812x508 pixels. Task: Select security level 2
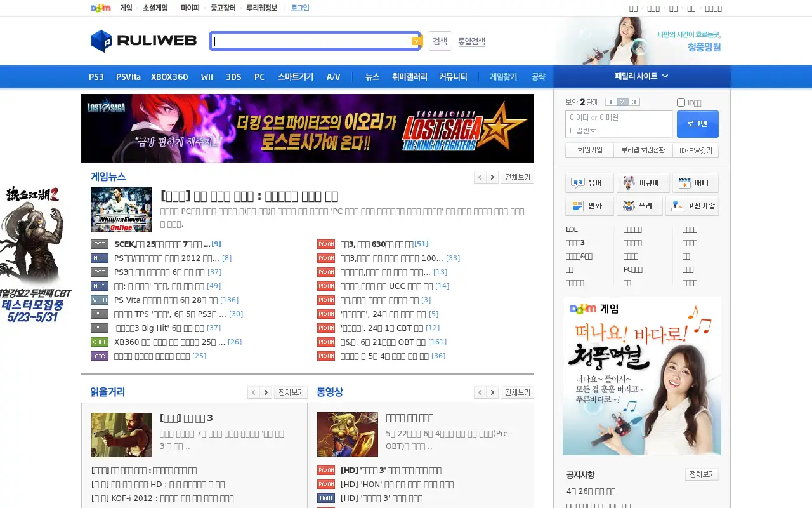click(x=622, y=102)
